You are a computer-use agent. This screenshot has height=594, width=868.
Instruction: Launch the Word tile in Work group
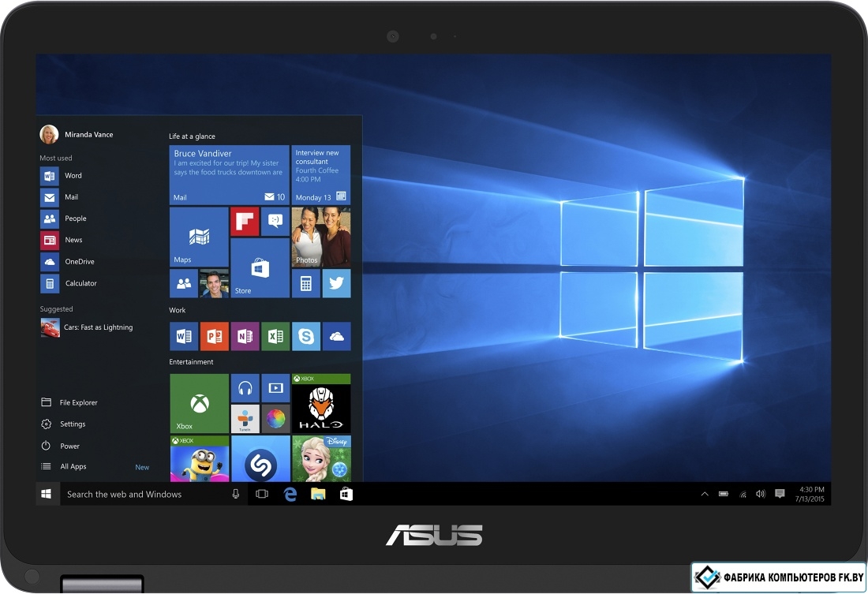(184, 337)
